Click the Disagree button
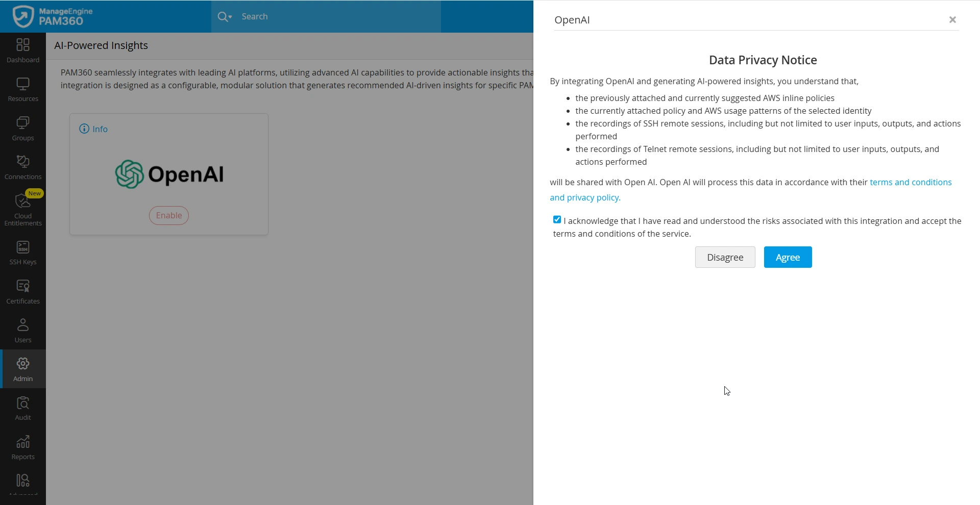 pos(725,257)
